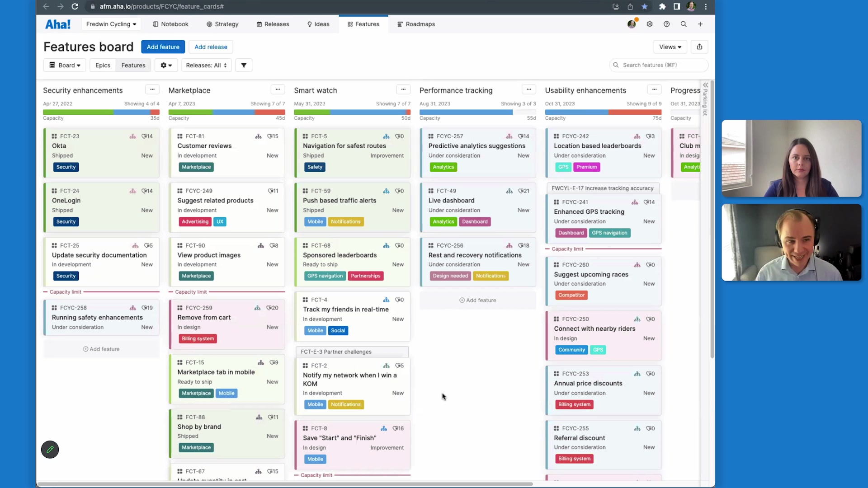Expand the gear customize dropdown

coord(166,65)
